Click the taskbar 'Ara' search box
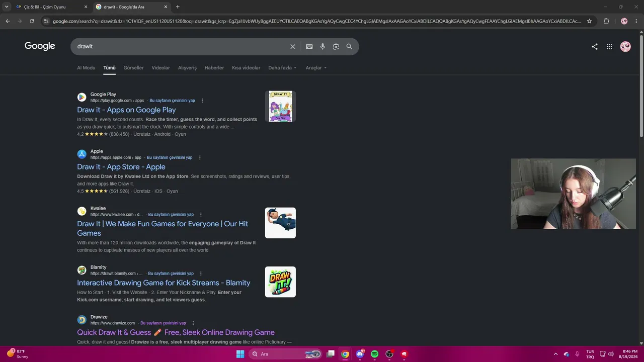 285,354
